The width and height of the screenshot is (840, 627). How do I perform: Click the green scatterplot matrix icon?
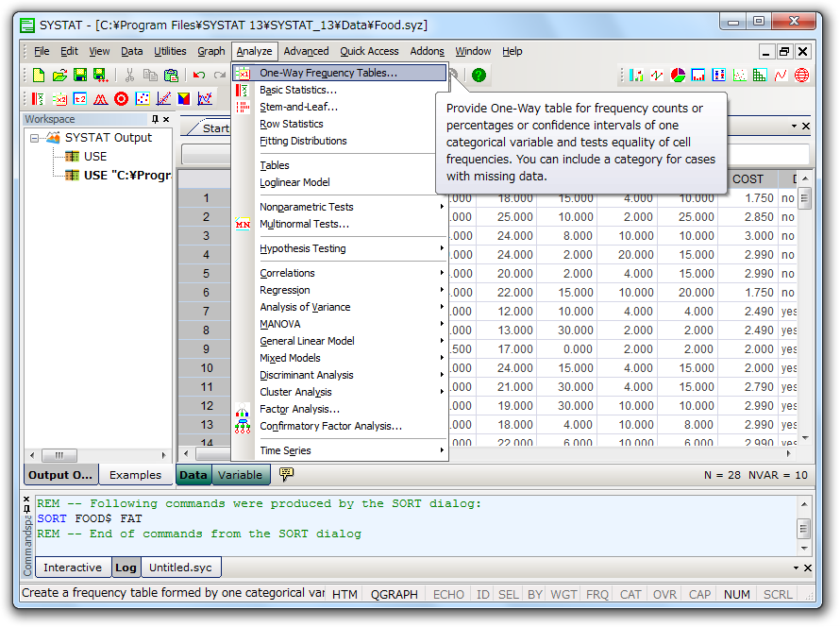point(760,75)
